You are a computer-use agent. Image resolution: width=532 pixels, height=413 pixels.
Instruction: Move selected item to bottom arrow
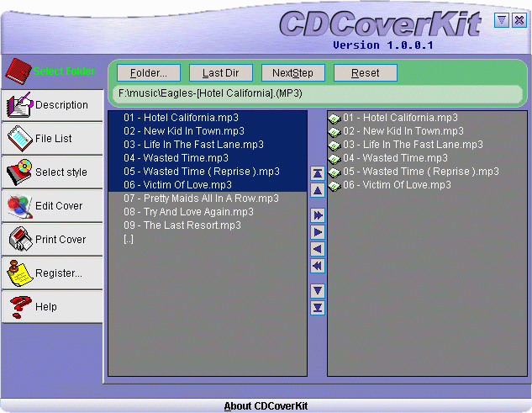[318, 308]
